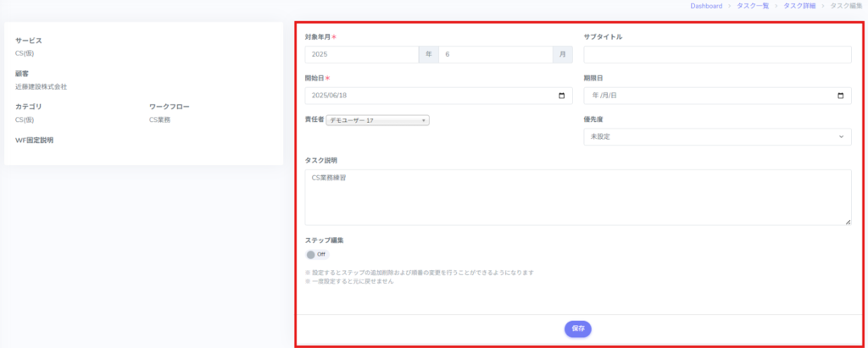Click the 年 unit label beside year
This screenshot has width=868, height=348.
pos(429,54)
